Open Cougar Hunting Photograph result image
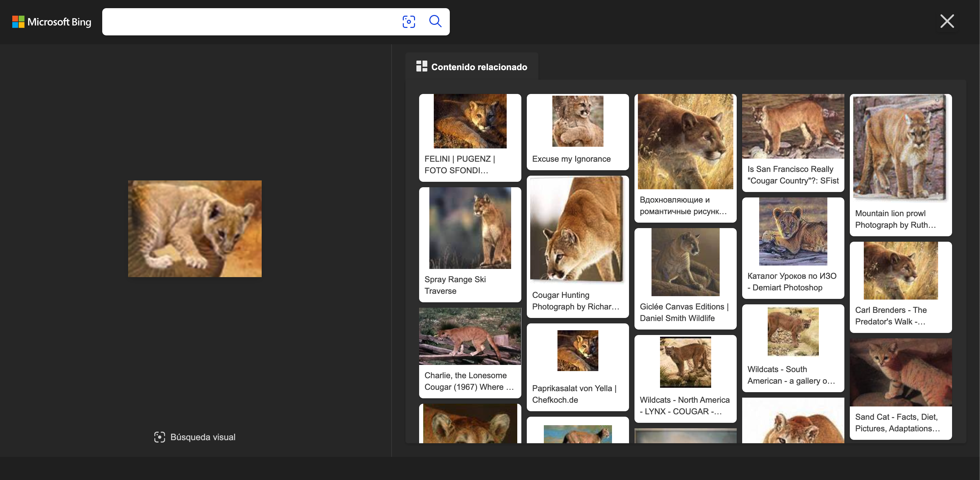980x480 pixels. click(577, 229)
